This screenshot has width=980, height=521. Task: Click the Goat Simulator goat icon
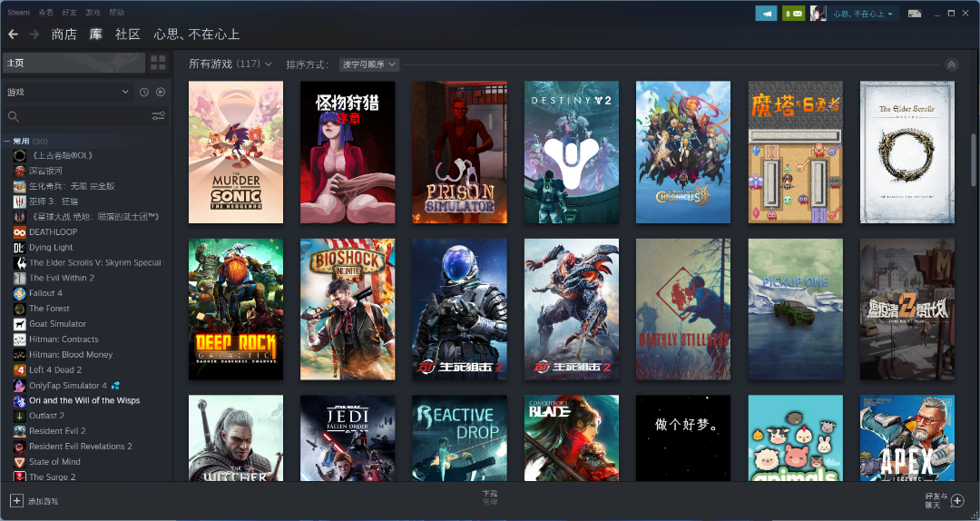point(19,324)
